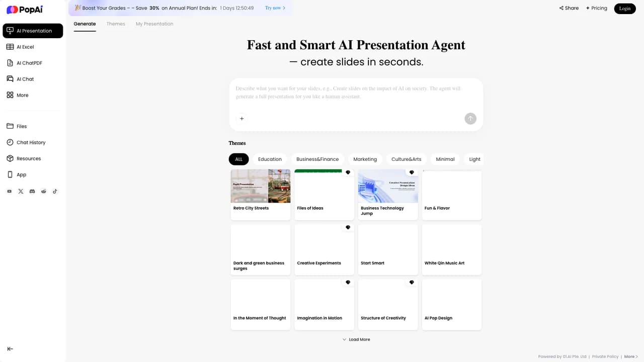Open the Reddit social icon
The image size is (644, 362).
pyautogui.click(x=44, y=192)
